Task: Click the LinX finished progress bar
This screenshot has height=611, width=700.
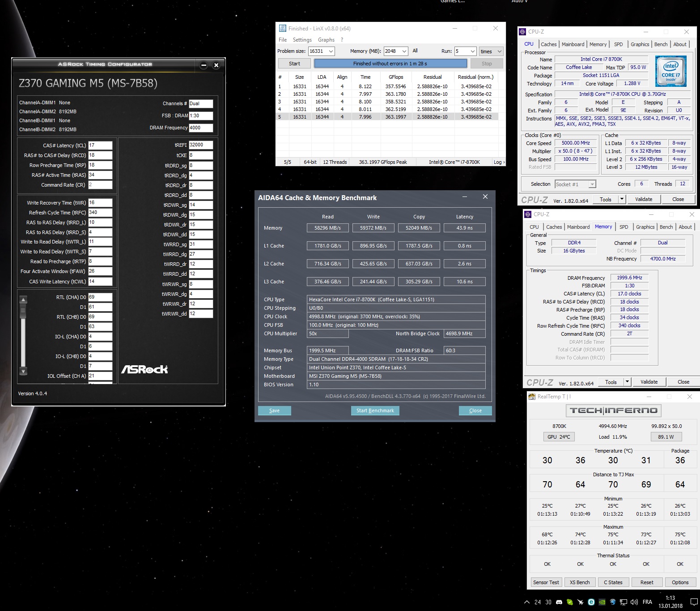Action: click(x=390, y=64)
